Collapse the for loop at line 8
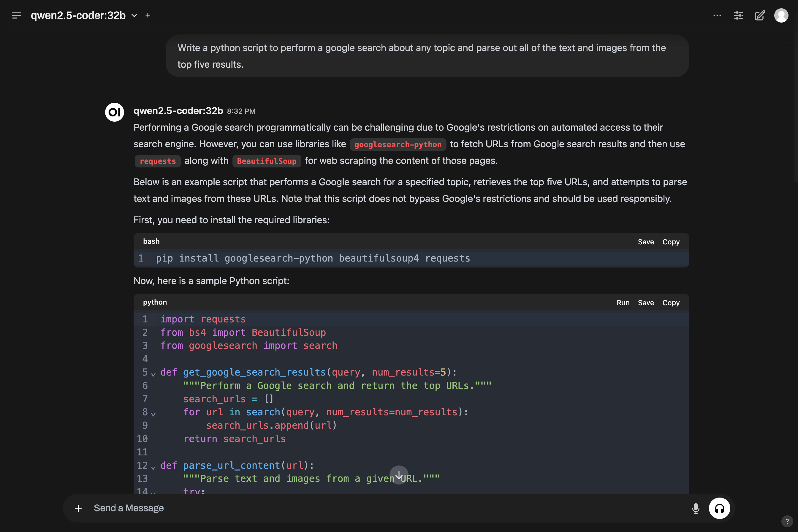The image size is (798, 532). pos(153,414)
